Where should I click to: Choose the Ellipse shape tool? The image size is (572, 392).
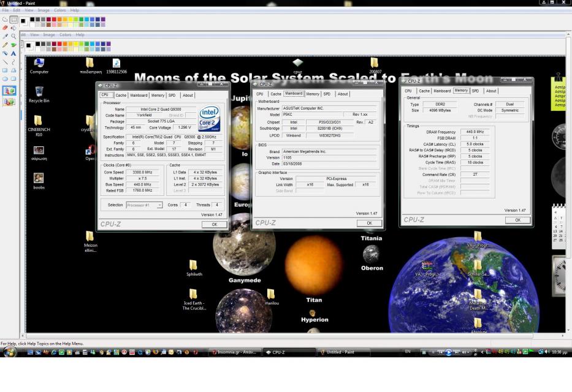coord(5,78)
